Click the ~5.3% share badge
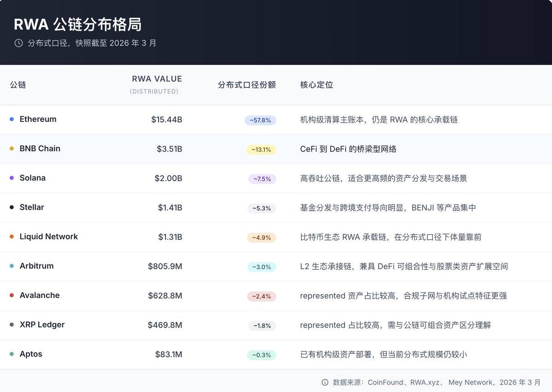The width and height of the screenshot is (552, 392). point(262,208)
